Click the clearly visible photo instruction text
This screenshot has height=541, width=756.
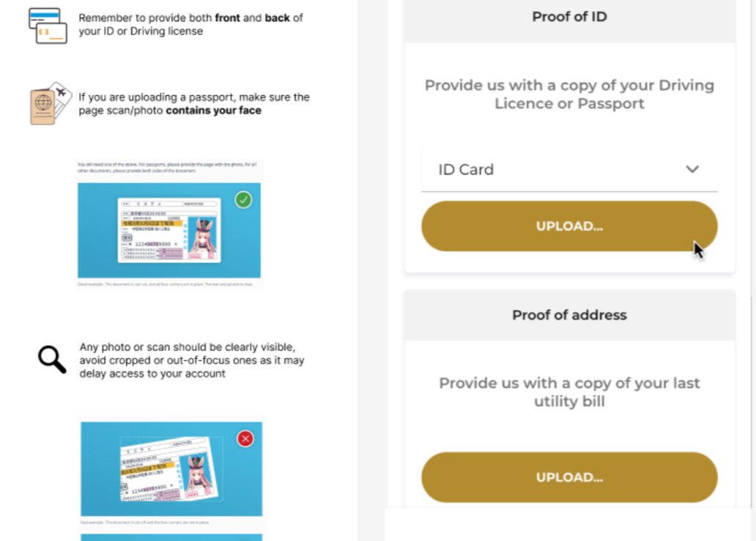[x=192, y=360]
